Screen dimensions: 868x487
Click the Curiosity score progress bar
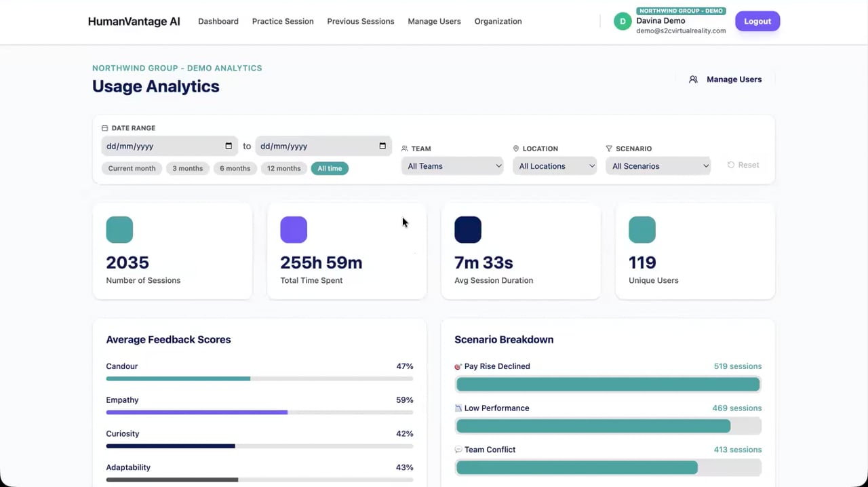(x=260, y=446)
